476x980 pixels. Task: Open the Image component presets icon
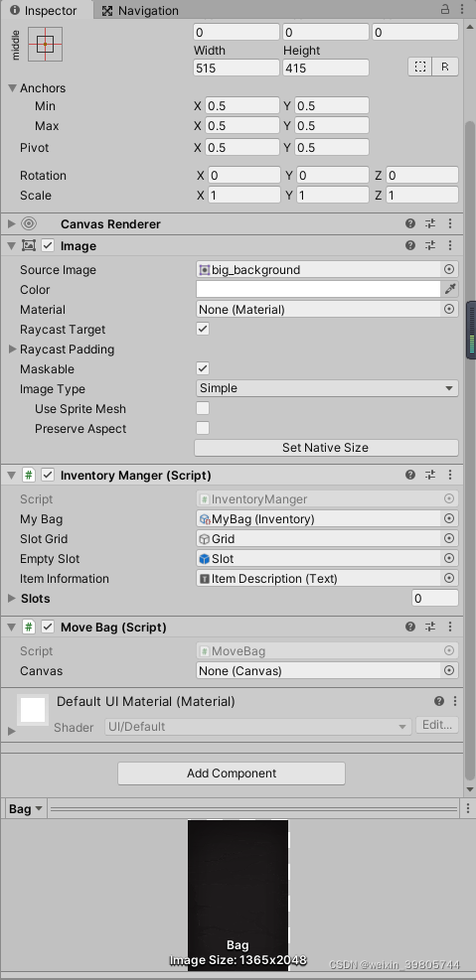[x=430, y=245]
